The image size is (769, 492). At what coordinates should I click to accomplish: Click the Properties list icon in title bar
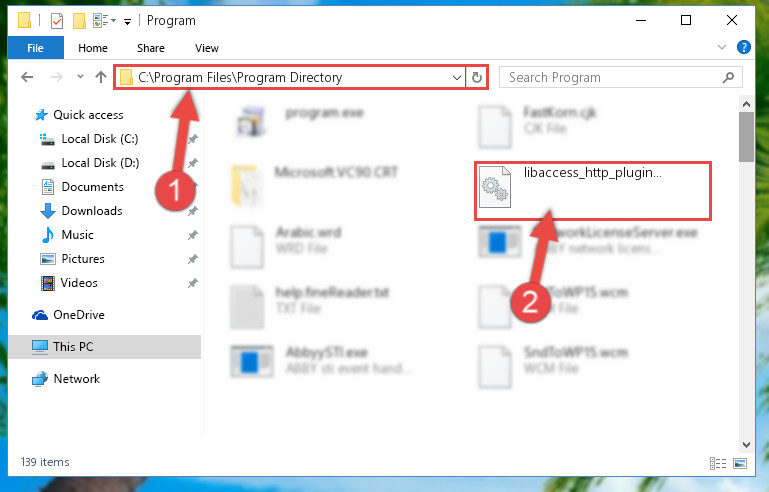point(101,21)
